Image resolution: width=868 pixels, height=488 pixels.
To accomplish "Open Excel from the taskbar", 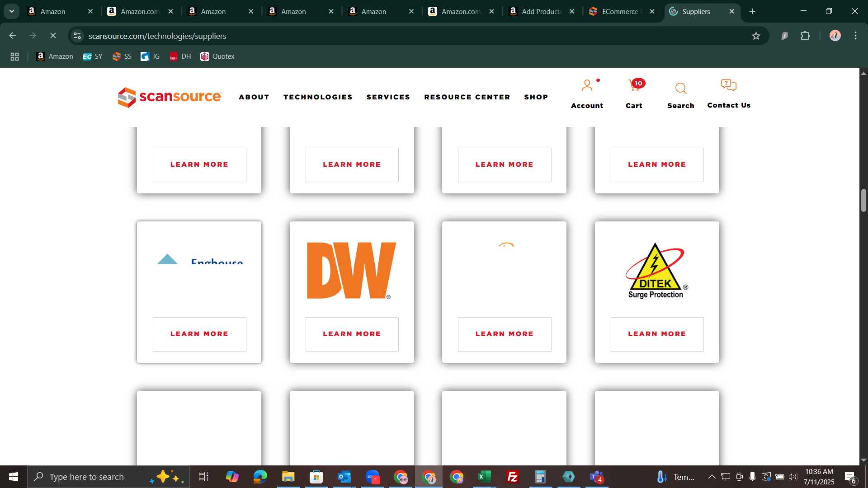I will click(485, 477).
